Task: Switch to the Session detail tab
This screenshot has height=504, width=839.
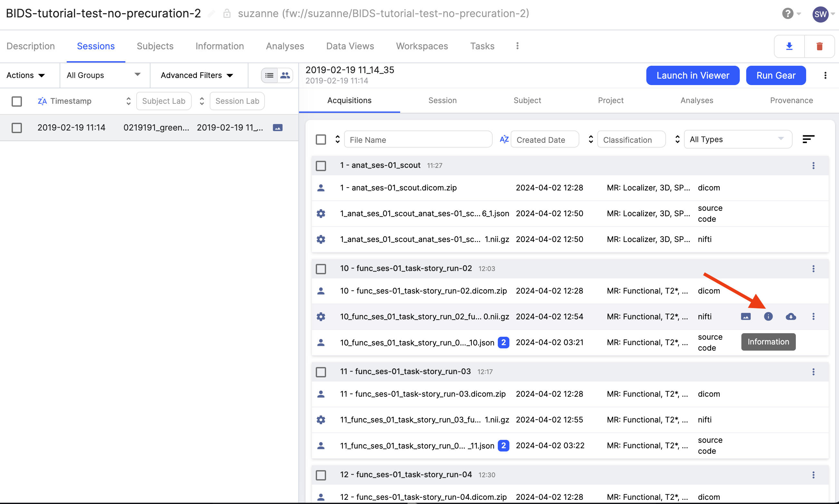Action: tap(442, 101)
